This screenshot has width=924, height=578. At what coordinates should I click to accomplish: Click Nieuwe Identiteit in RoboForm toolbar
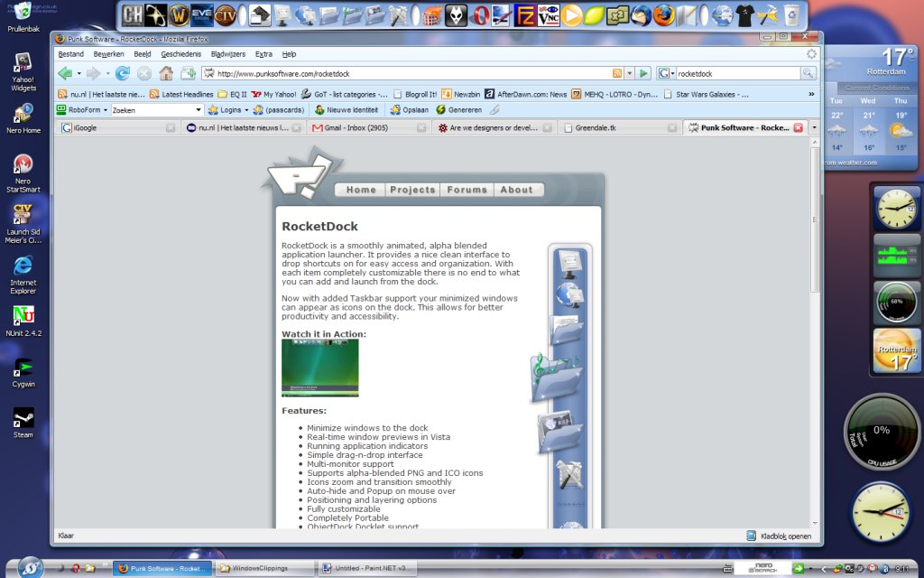(346, 110)
